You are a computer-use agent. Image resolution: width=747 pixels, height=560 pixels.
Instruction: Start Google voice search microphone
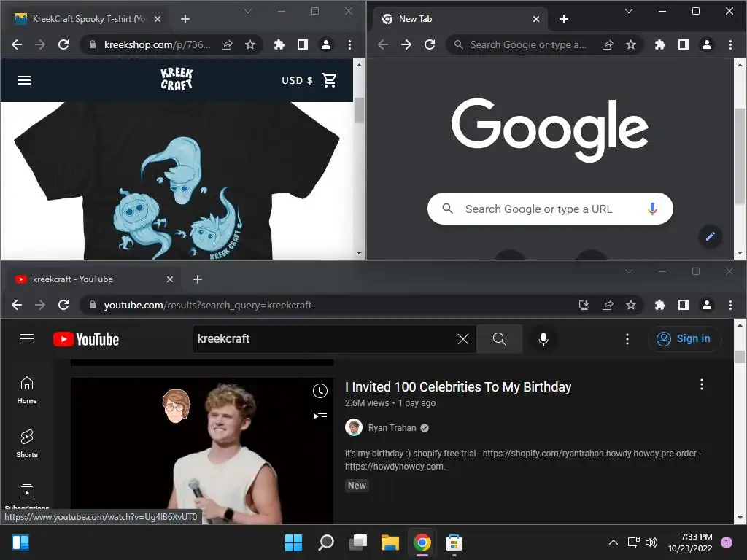pyautogui.click(x=653, y=209)
